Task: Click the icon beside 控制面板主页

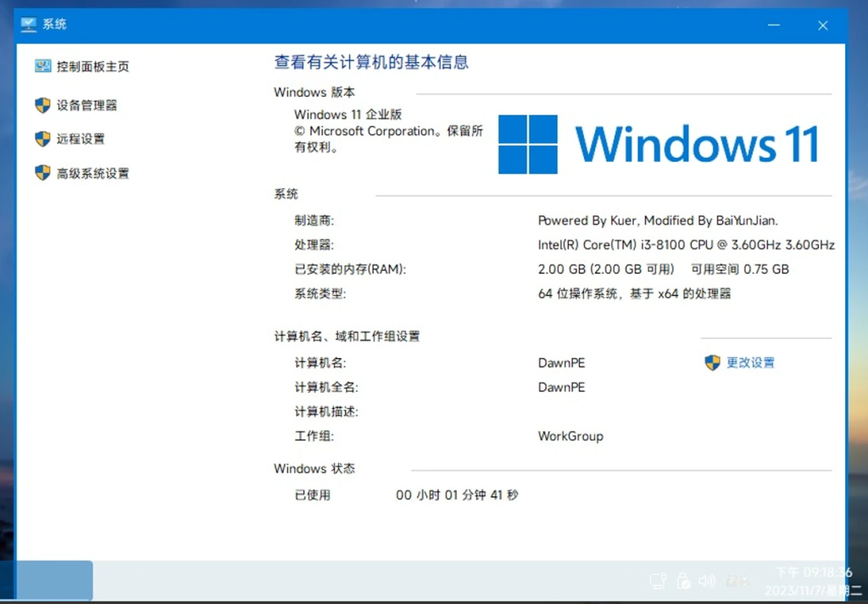Action: pos(42,66)
